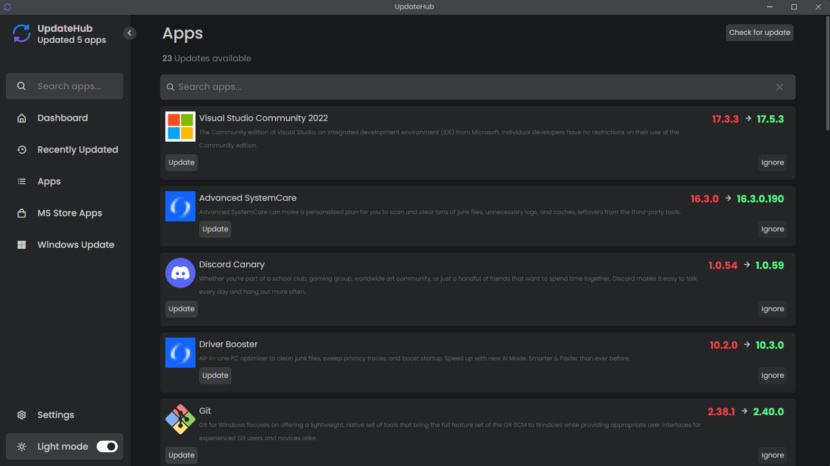
Task: Click new version 2.40.0 for Git
Action: pyautogui.click(x=769, y=411)
